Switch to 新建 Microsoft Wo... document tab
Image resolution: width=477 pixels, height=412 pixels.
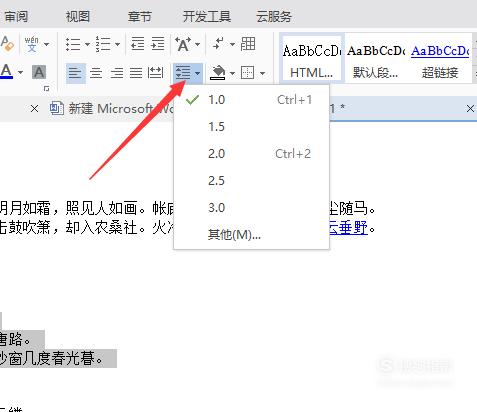(112, 108)
